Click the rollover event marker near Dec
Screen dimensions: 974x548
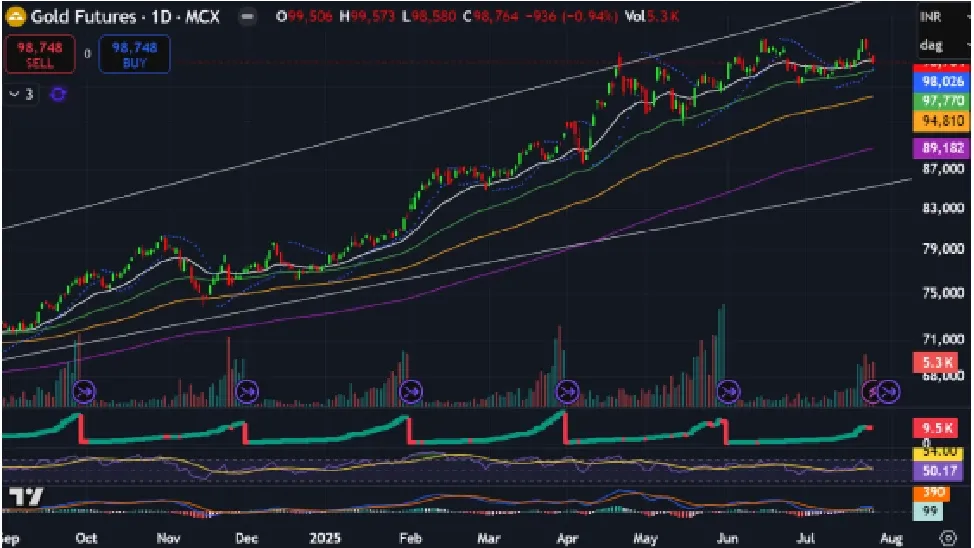(x=247, y=392)
